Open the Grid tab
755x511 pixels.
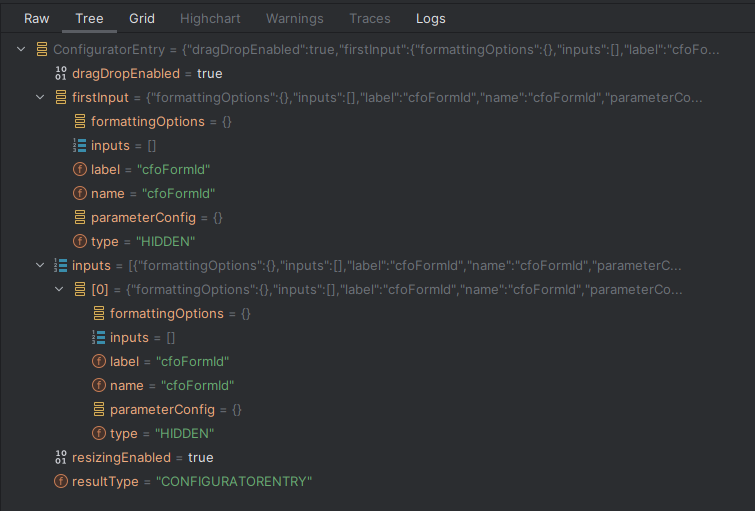[142, 18]
